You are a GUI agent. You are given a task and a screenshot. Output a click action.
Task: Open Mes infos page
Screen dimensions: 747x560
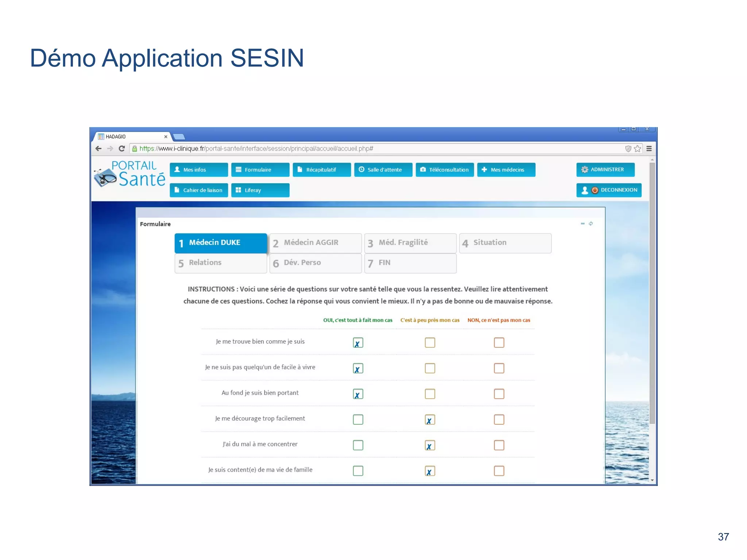(x=199, y=170)
